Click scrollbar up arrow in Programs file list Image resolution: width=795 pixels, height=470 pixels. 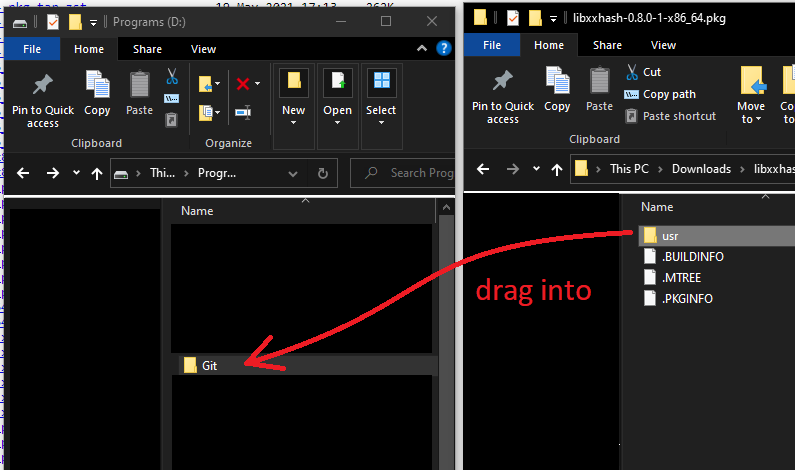(x=446, y=207)
